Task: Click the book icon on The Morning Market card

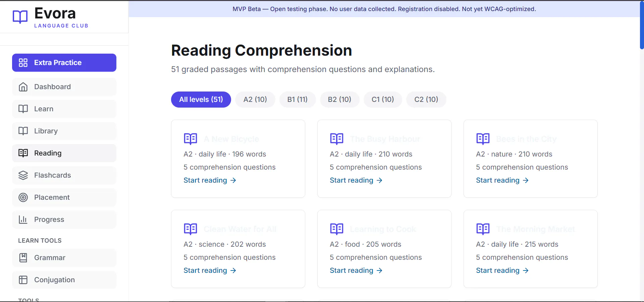Action: pos(483,229)
